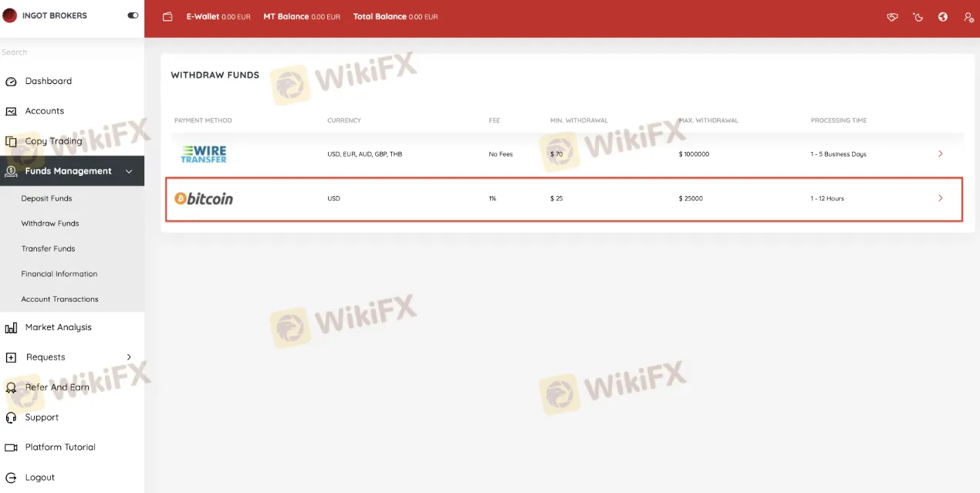
Task: Open the handshake partnership icon
Action: pyautogui.click(x=893, y=17)
